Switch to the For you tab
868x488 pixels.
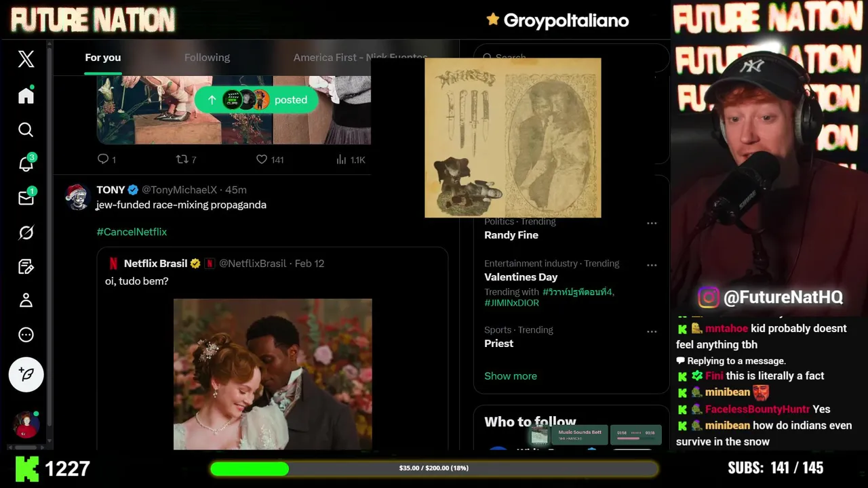coord(102,58)
